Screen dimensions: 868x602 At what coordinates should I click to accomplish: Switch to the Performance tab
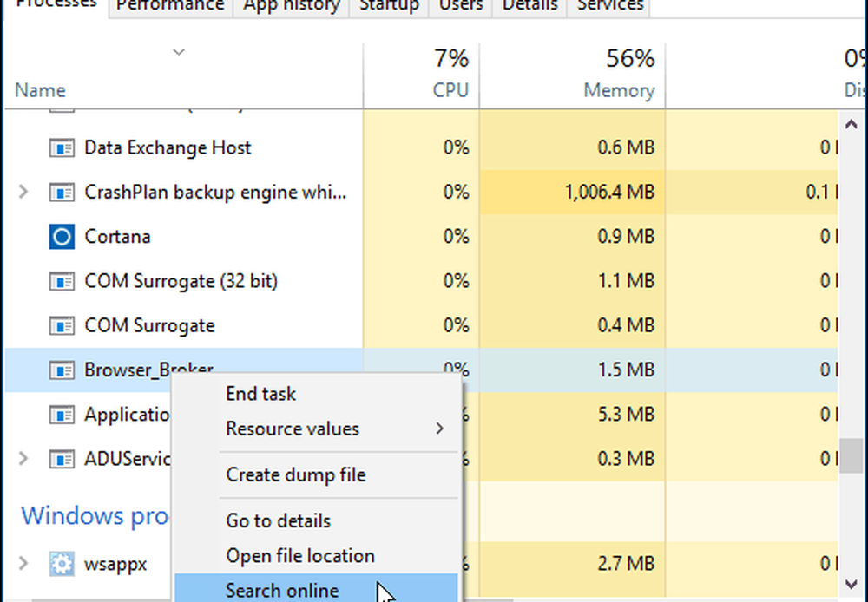(170, 6)
